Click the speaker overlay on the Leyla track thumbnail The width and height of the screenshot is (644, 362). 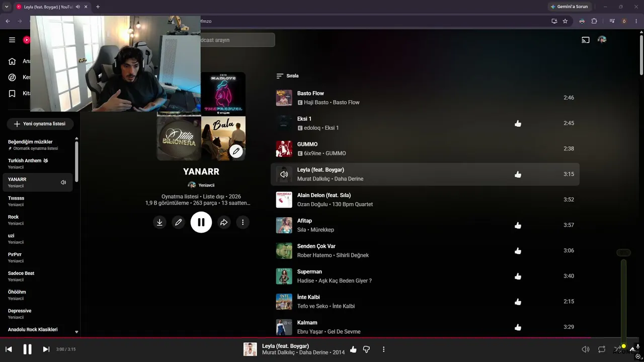284,174
